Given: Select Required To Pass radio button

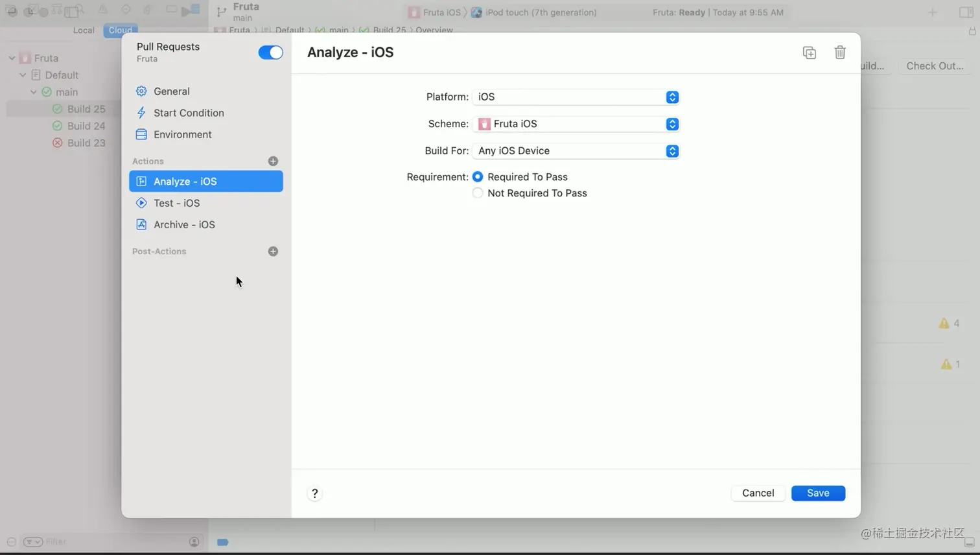Looking at the screenshot, I should 478,177.
